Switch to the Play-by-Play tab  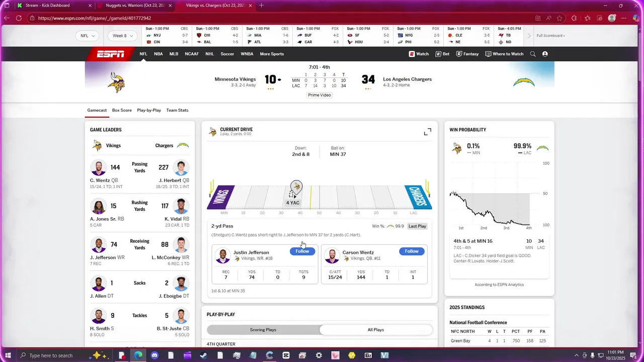click(149, 110)
